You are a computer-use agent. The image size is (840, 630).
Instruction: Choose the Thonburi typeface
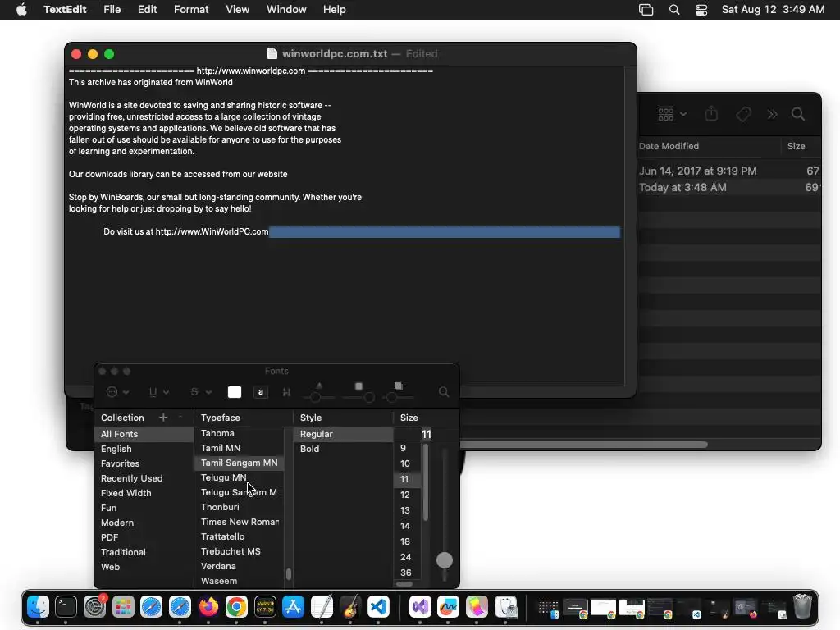(240, 507)
